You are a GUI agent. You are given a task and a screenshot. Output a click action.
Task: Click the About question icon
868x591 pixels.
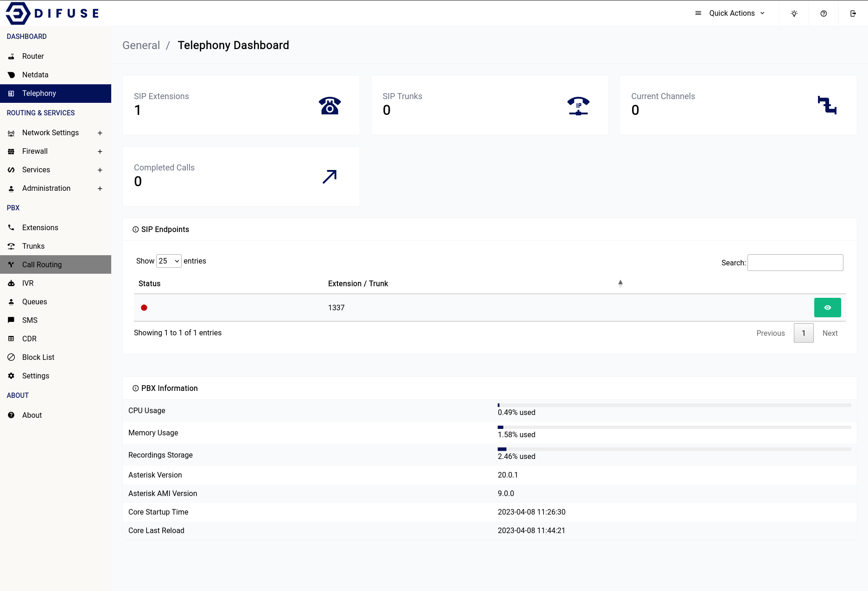(x=11, y=415)
